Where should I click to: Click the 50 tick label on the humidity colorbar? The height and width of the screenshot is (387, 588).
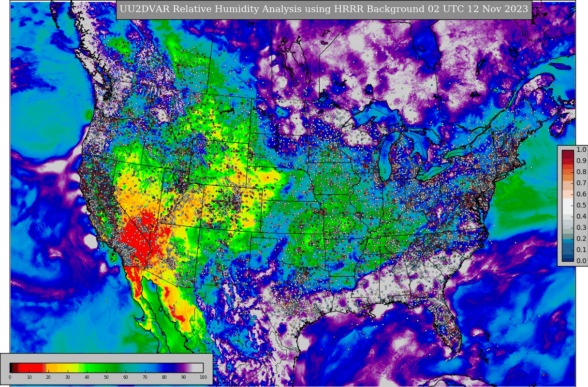[106, 377]
